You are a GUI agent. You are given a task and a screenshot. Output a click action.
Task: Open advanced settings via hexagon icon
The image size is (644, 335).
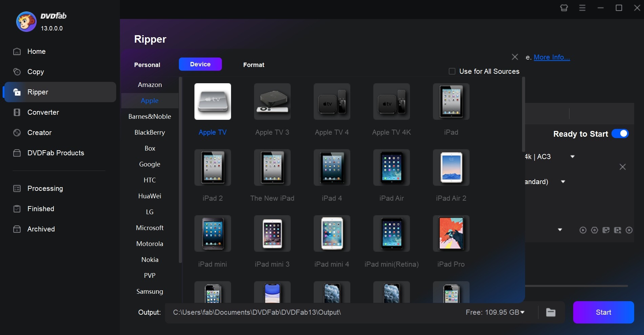pyautogui.click(x=595, y=230)
